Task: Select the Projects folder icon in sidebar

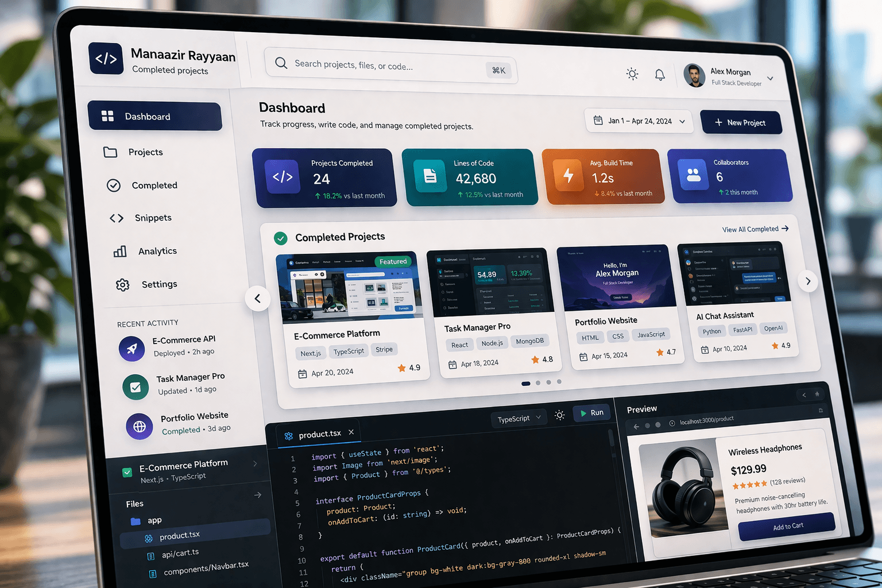Action: (111, 152)
